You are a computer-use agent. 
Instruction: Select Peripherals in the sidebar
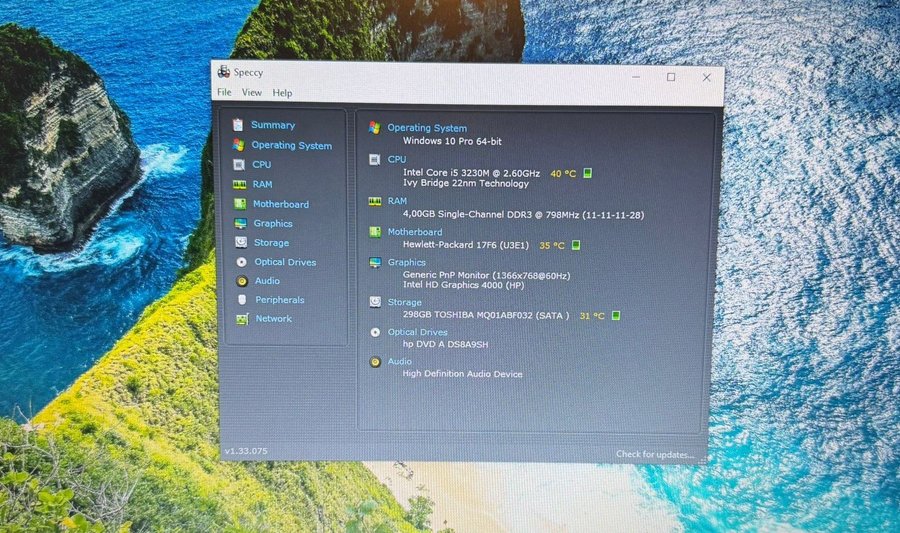point(280,299)
